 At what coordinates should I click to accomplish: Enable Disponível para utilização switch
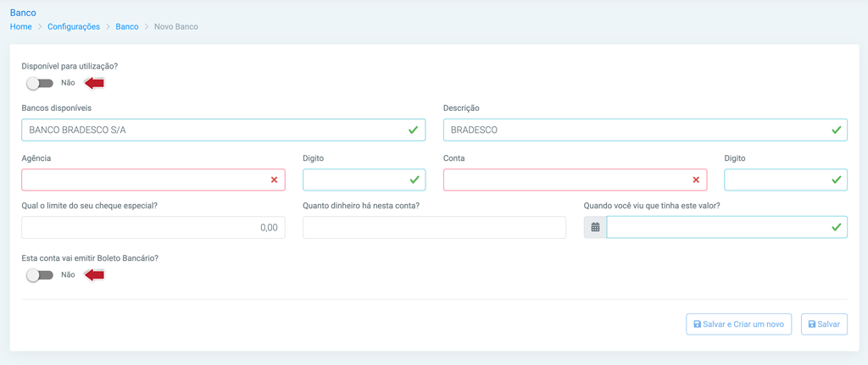tap(40, 83)
